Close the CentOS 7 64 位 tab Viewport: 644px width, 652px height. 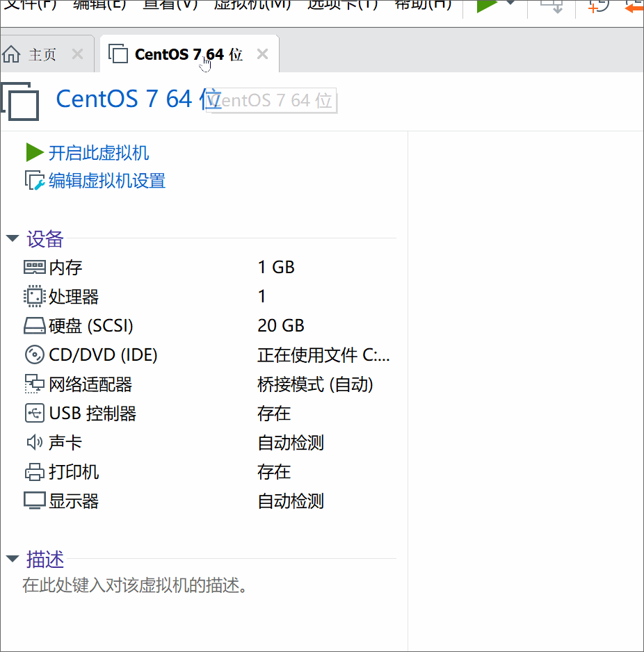(x=262, y=54)
